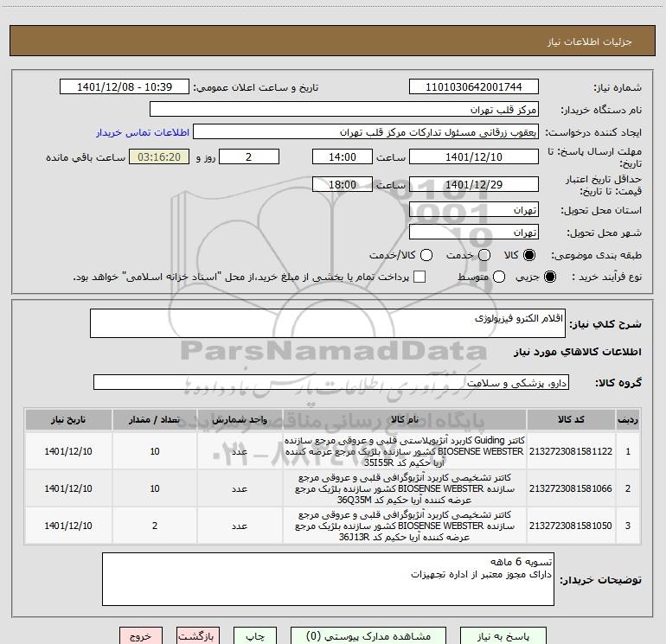Select the کالا/خدمت radio option
The height and width of the screenshot is (644, 666).
point(426,255)
